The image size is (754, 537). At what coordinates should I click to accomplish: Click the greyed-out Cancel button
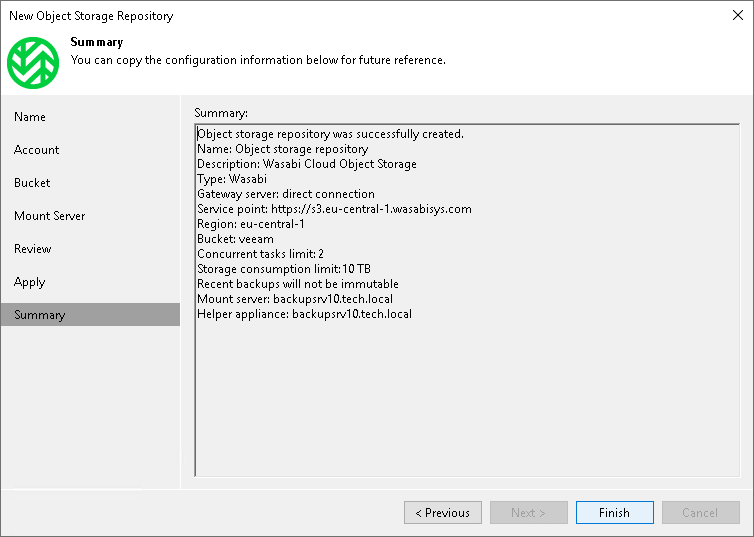tap(700, 513)
